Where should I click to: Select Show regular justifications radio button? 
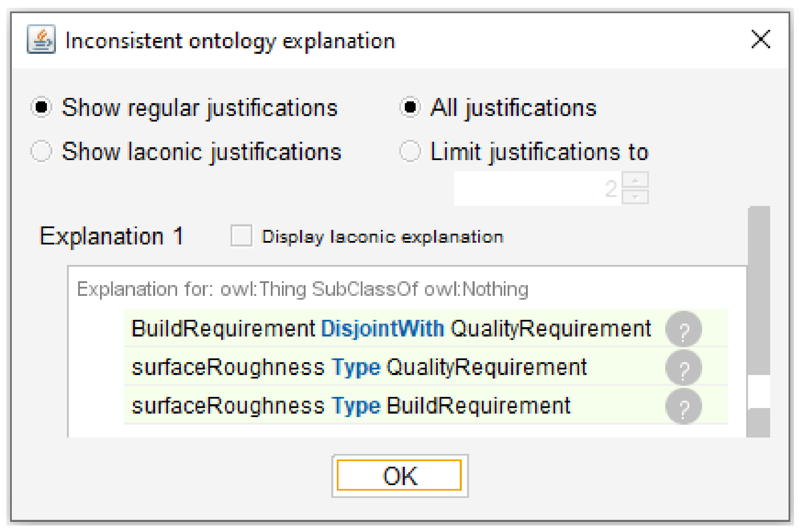[x=41, y=107]
